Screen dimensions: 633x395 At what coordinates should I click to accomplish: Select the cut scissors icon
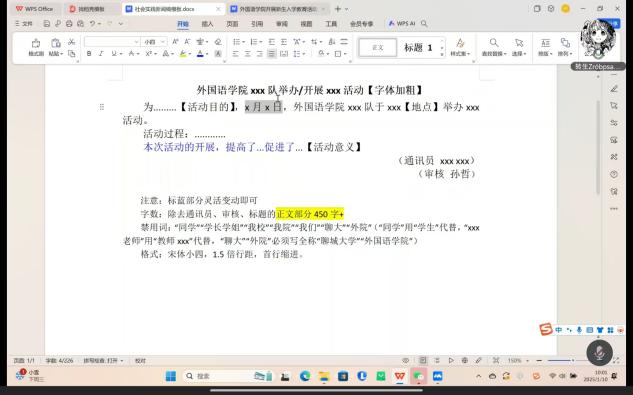coord(71,42)
